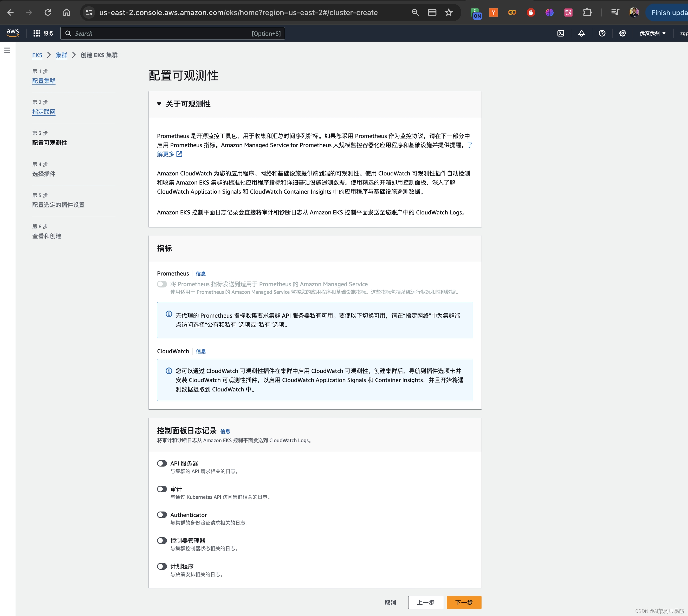
Task: Open the purple brain extension icon
Action: tap(549, 12)
